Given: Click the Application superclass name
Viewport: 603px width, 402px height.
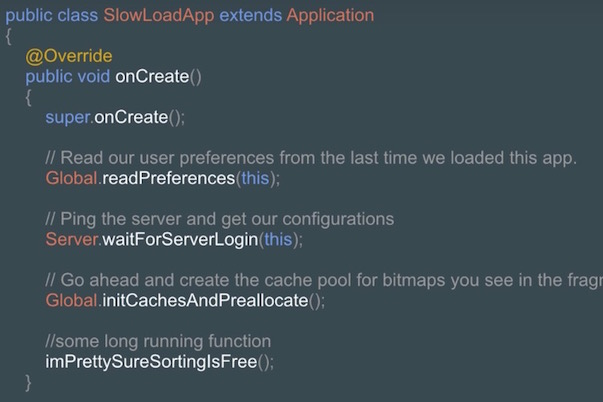Looking at the screenshot, I should point(330,15).
